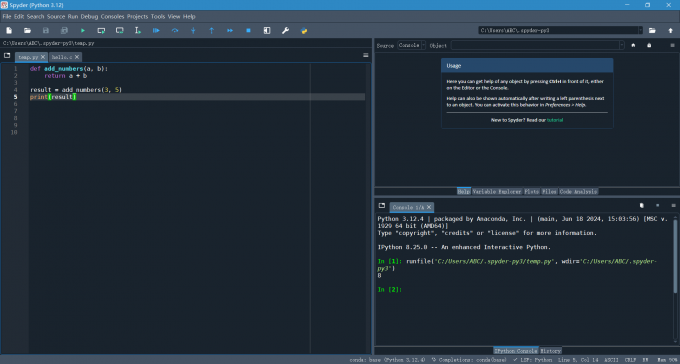The height and width of the screenshot is (364, 680).
Task: Open the PYTHONPATH manager icon
Action: point(304,30)
